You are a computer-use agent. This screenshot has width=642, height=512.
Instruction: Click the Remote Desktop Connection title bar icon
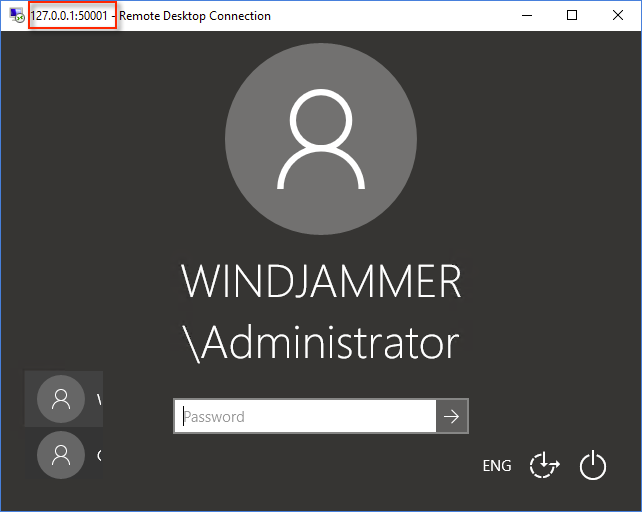point(16,16)
